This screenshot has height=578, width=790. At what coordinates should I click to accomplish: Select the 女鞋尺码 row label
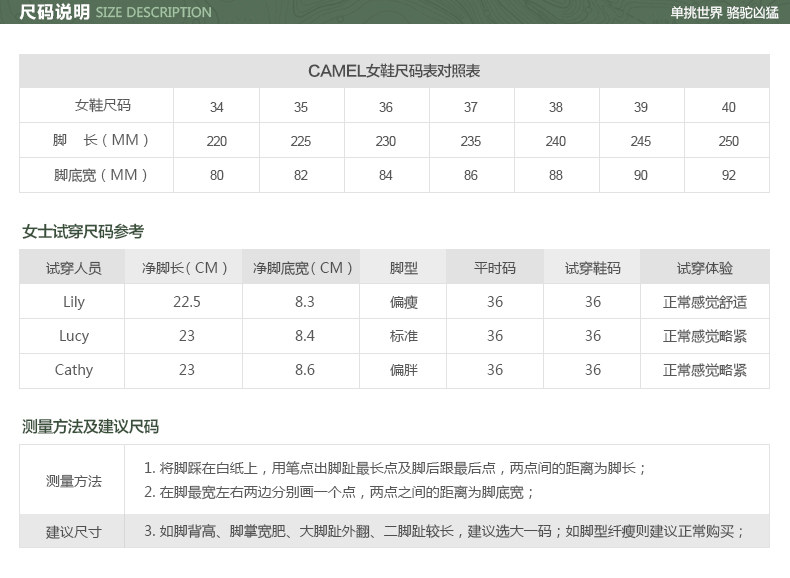pyautogui.click(x=103, y=105)
